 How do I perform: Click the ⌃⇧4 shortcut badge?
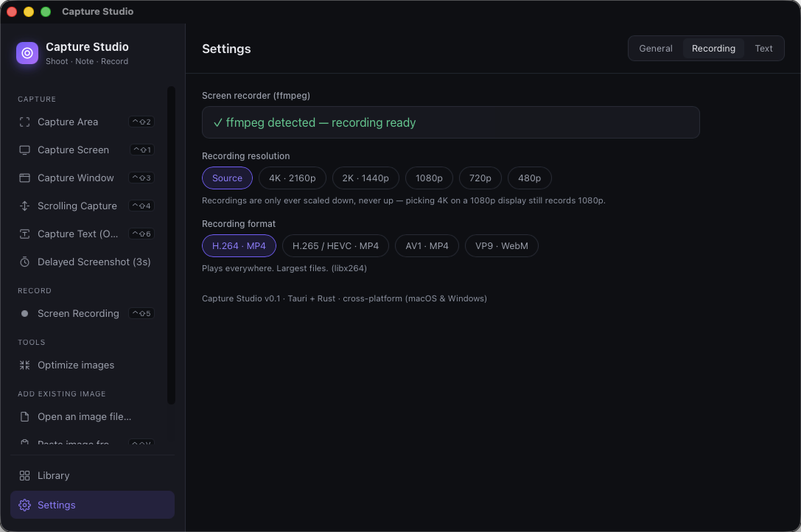pyautogui.click(x=141, y=206)
